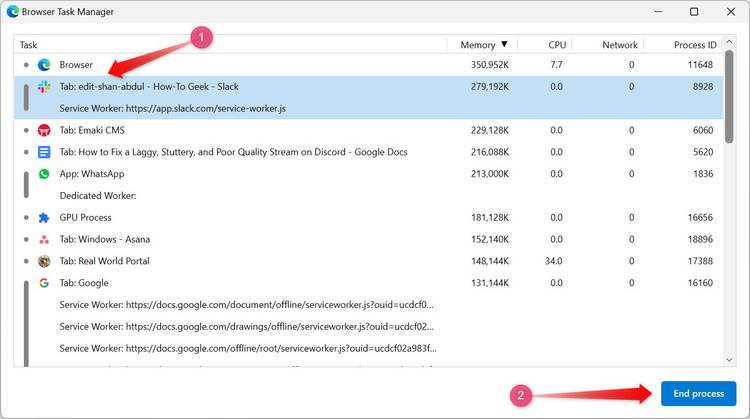The width and height of the screenshot is (750, 419).
Task: Click process ID 16656
Action: pos(700,218)
